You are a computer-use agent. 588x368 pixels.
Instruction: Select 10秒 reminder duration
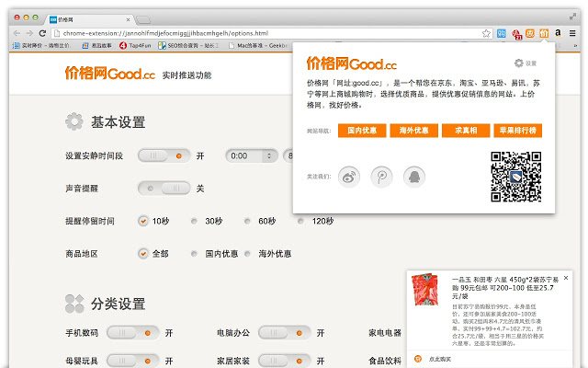click(143, 221)
